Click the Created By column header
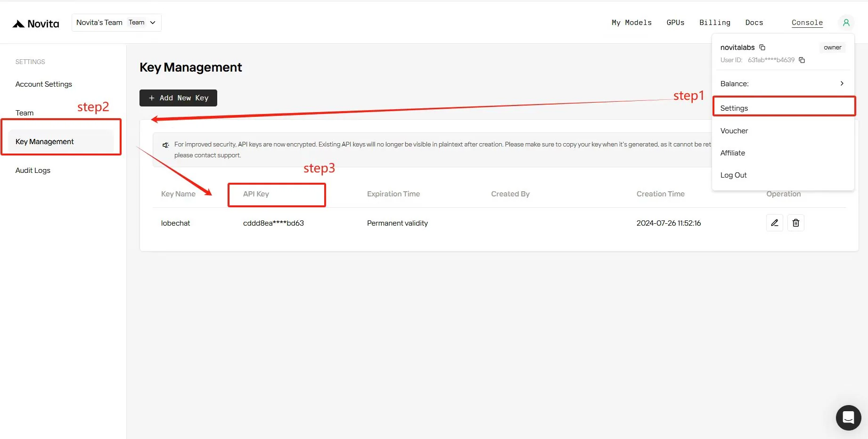 tap(510, 194)
